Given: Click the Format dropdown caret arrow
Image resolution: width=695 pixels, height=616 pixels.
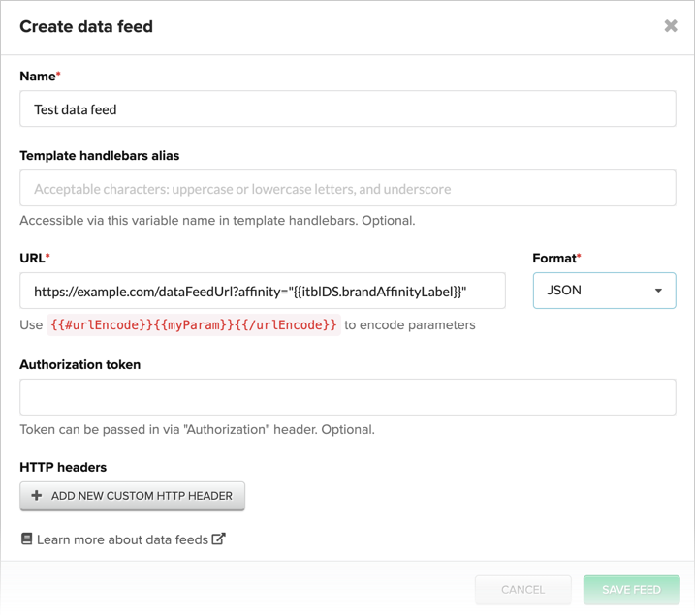Looking at the screenshot, I should click(x=658, y=291).
